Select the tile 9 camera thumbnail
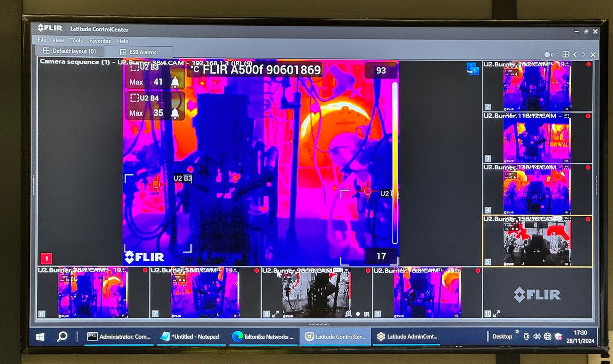Viewport: 613px width, 364px height. pyautogui.click(x=428, y=293)
